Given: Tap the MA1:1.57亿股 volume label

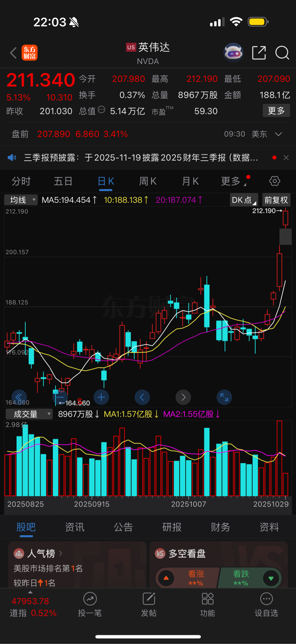Looking at the screenshot, I should tap(131, 414).
